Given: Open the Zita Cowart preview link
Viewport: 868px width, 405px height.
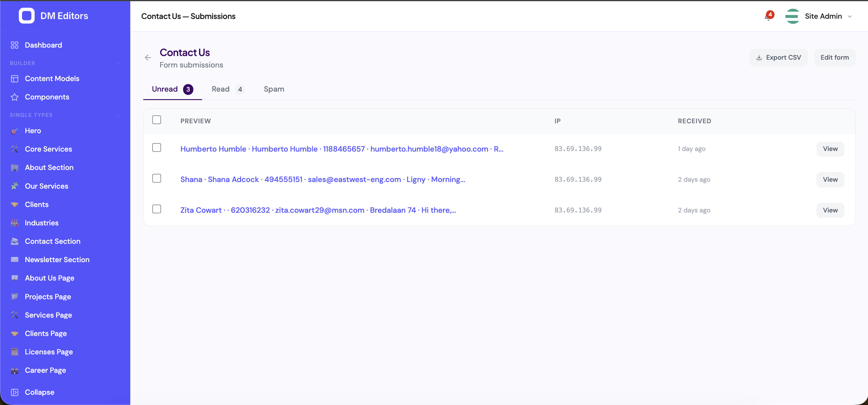Looking at the screenshot, I should [318, 210].
